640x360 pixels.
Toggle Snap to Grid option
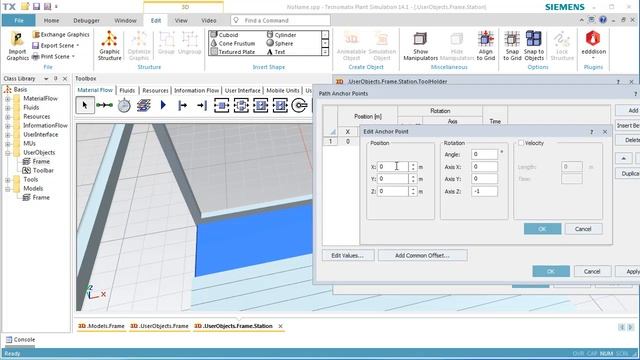[512, 46]
